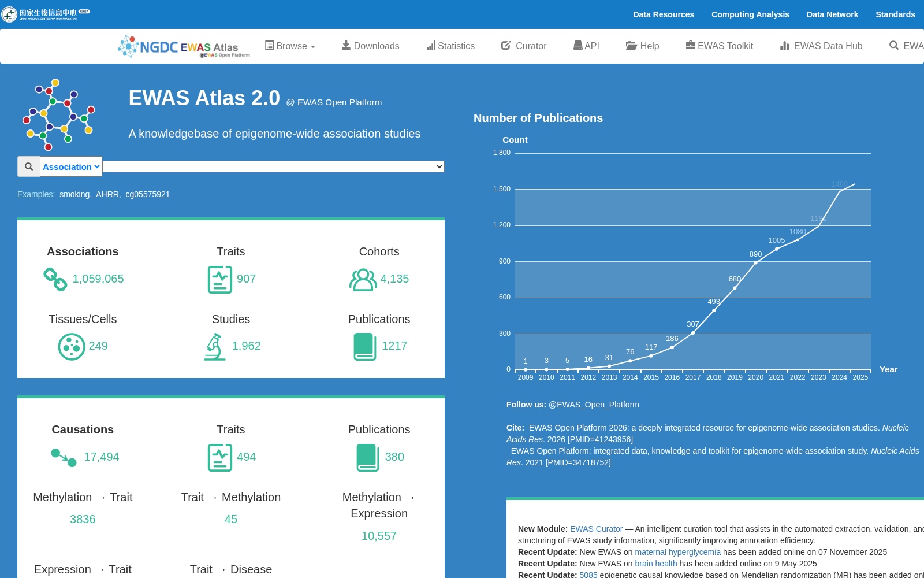Click the 3836 Methylation to Trait count
The width and height of the screenshot is (924, 578).
click(83, 520)
